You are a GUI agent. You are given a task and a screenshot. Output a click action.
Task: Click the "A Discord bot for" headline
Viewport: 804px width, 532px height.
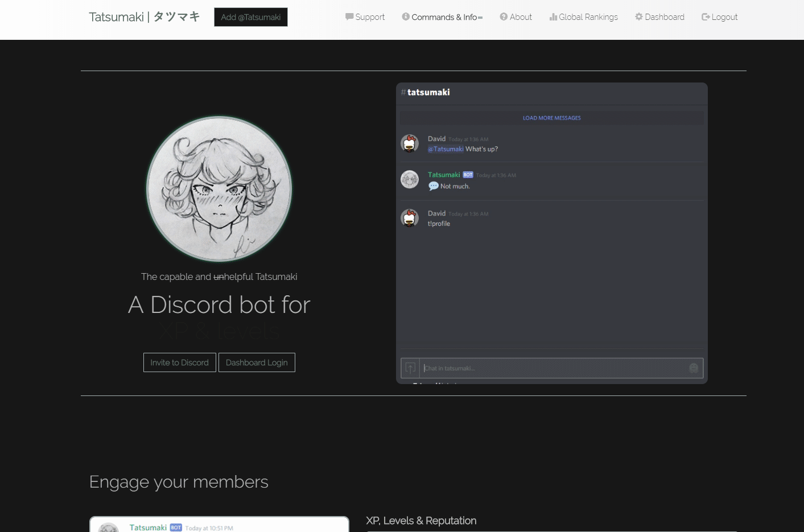(219, 305)
